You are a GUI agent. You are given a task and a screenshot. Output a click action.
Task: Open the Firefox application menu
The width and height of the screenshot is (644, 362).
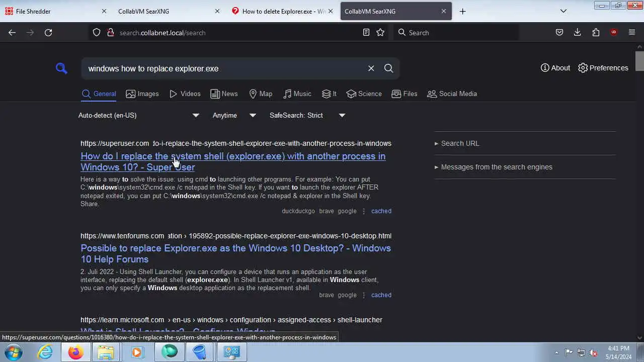[632, 33]
